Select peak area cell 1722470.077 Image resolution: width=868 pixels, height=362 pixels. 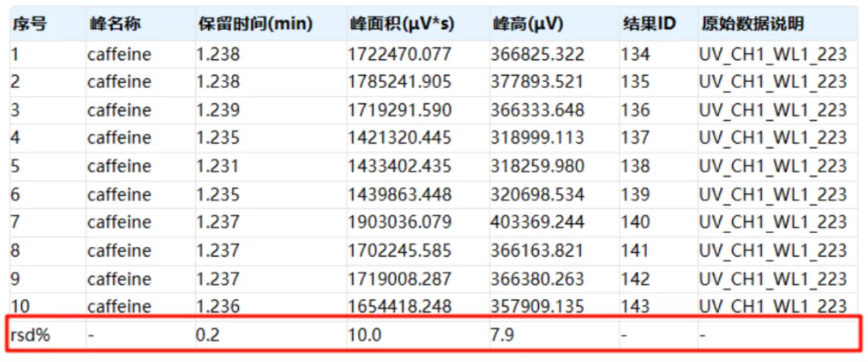pos(400,54)
